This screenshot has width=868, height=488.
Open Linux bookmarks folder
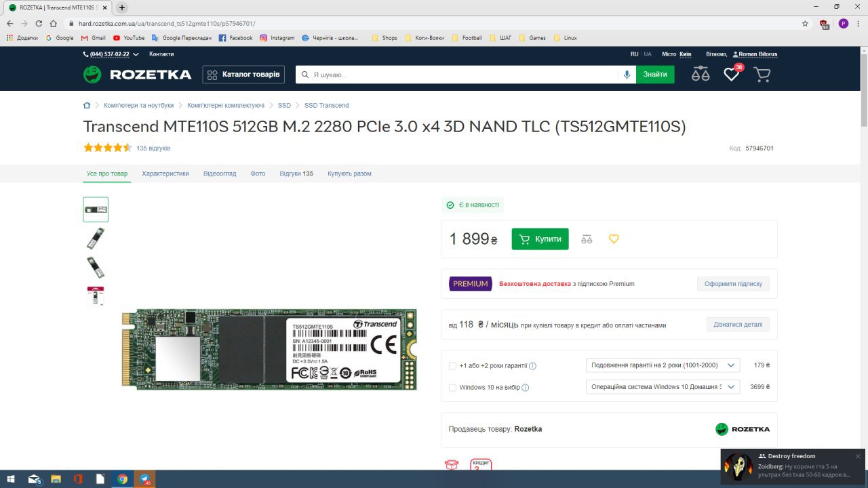566,38
